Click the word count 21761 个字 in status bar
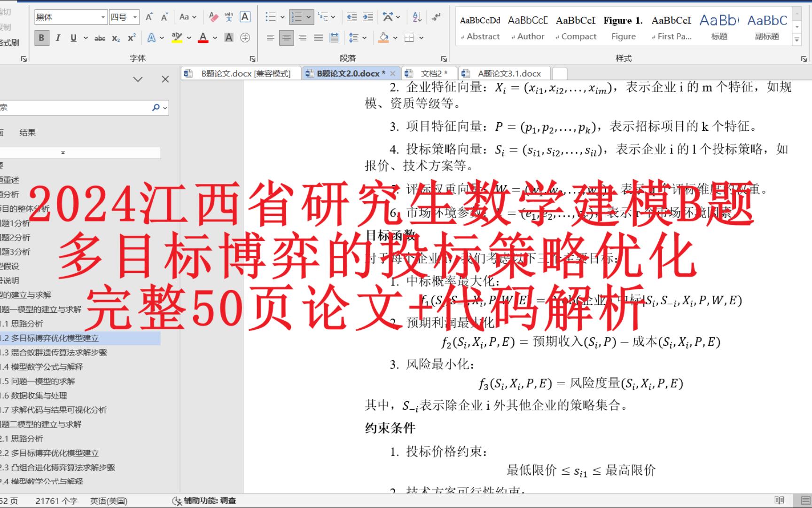 pyautogui.click(x=56, y=501)
